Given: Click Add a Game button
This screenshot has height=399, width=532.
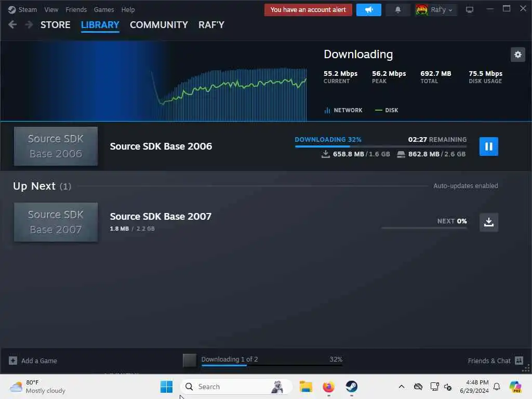Looking at the screenshot, I should [x=33, y=361].
